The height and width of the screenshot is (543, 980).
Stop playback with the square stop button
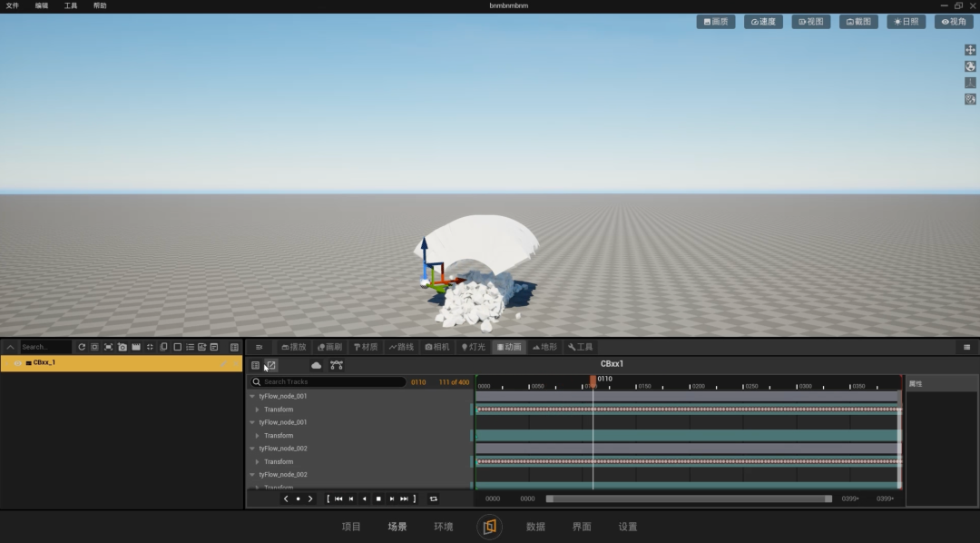378,499
